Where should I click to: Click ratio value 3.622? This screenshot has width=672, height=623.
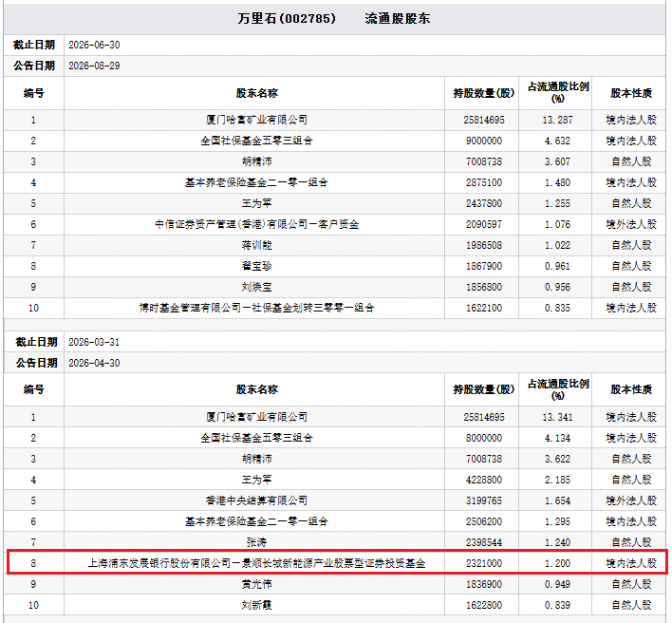[557, 459]
